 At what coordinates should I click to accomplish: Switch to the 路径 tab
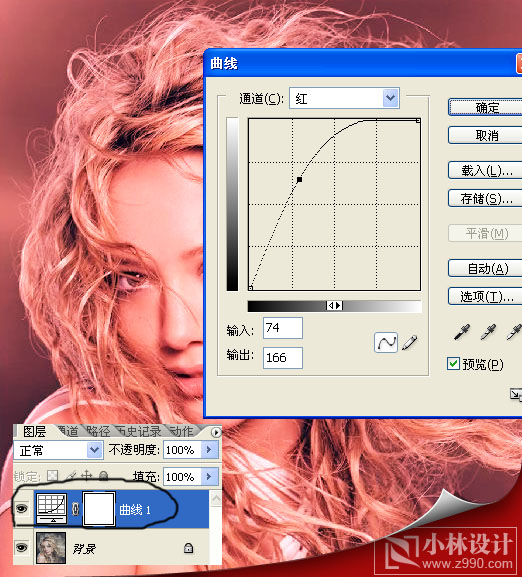click(98, 431)
